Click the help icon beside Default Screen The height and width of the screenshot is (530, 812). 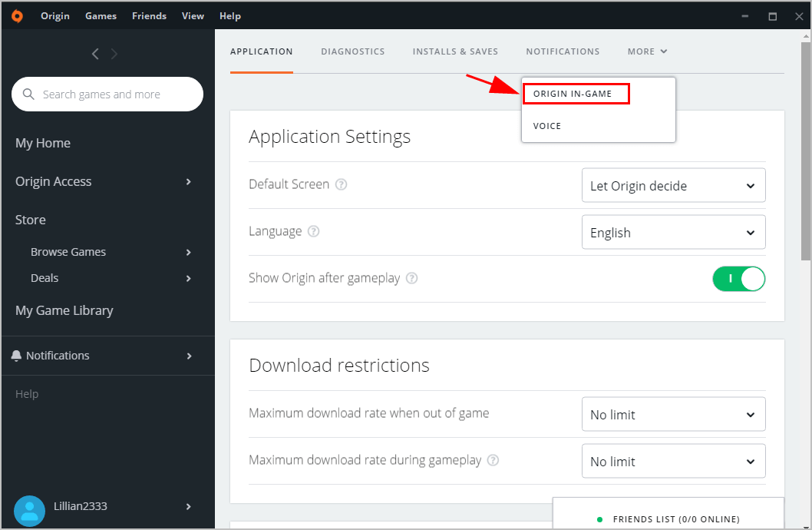(342, 185)
